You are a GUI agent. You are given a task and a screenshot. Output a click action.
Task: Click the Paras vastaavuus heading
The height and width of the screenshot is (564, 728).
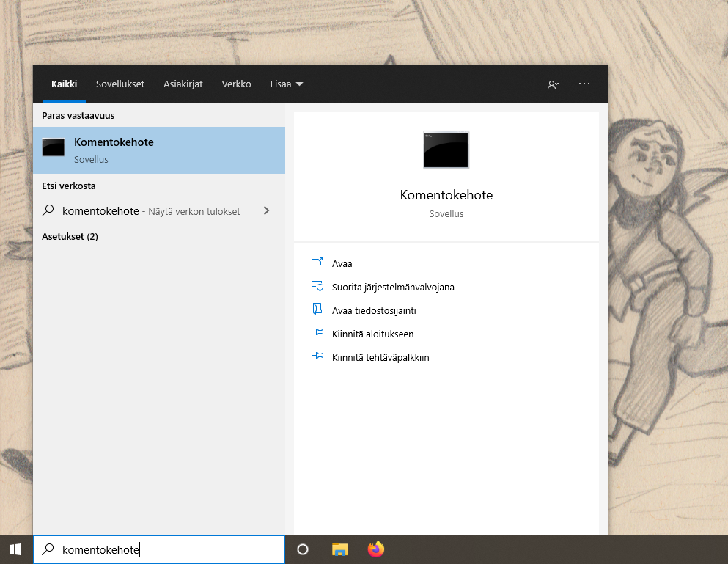coord(78,116)
